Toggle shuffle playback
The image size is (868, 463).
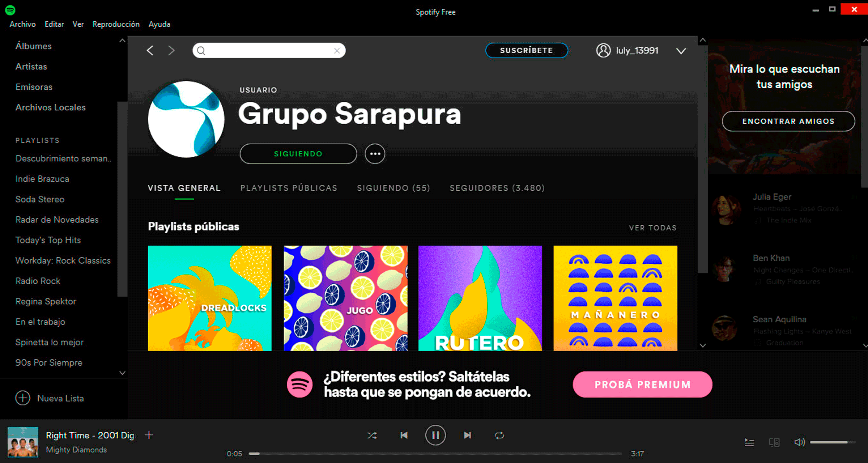coord(372,435)
